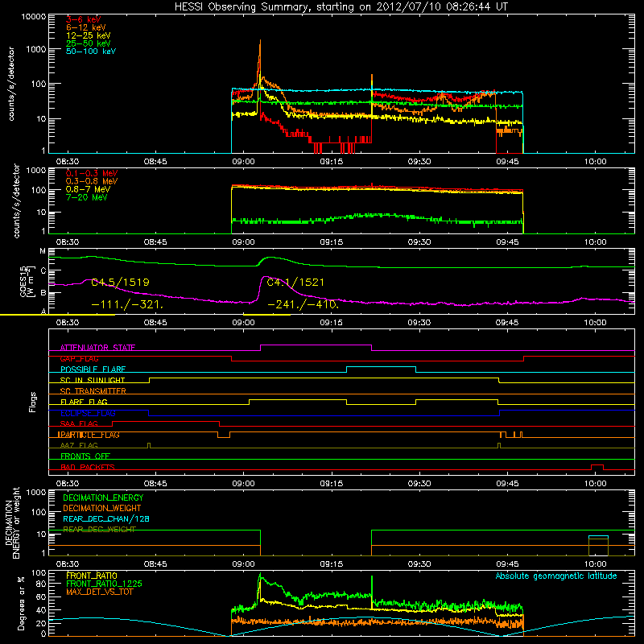The image size is (644, 644).
Task: Select the '-241./-410.' position annotation
Action: click(303, 305)
